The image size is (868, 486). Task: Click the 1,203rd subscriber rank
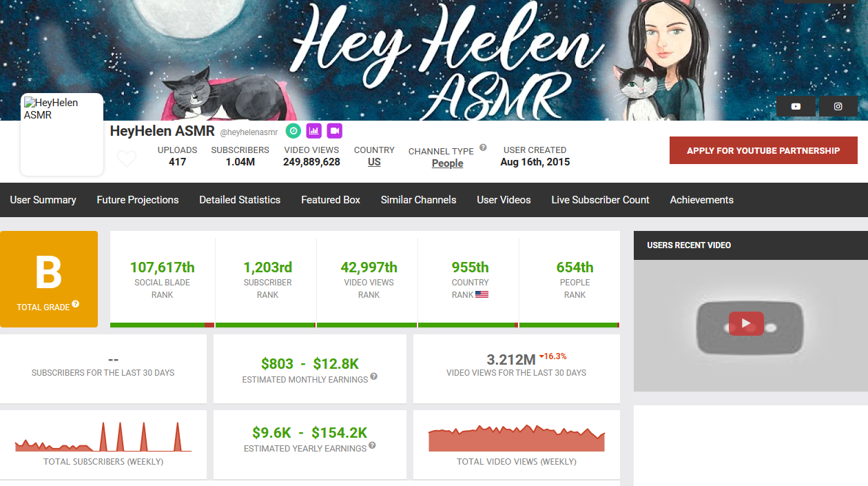(267, 267)
